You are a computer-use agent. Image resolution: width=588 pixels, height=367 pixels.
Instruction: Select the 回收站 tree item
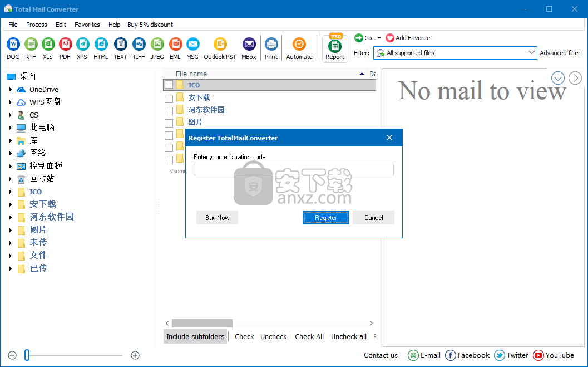tap(42, 179)
